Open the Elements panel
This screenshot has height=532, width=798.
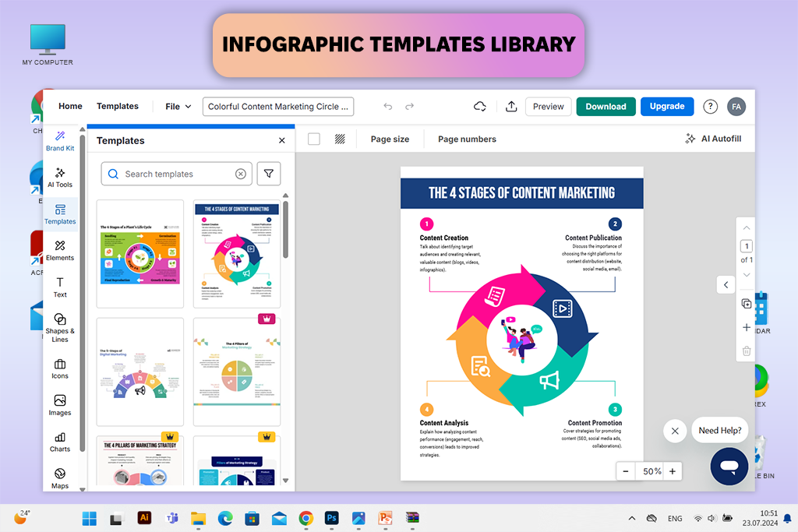(60, 251)
